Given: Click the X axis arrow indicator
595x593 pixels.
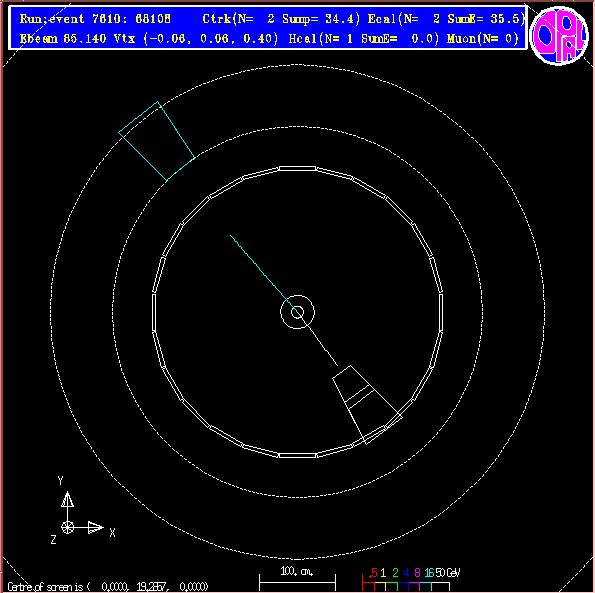Looking at the screenshot, I should 96,527.
